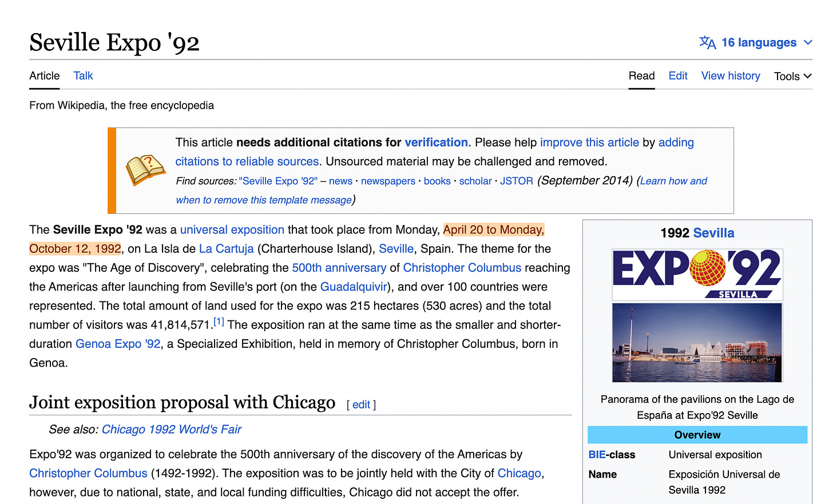833x504 pixels.
Task: Follow the verification link
Action: pos(436,142)
